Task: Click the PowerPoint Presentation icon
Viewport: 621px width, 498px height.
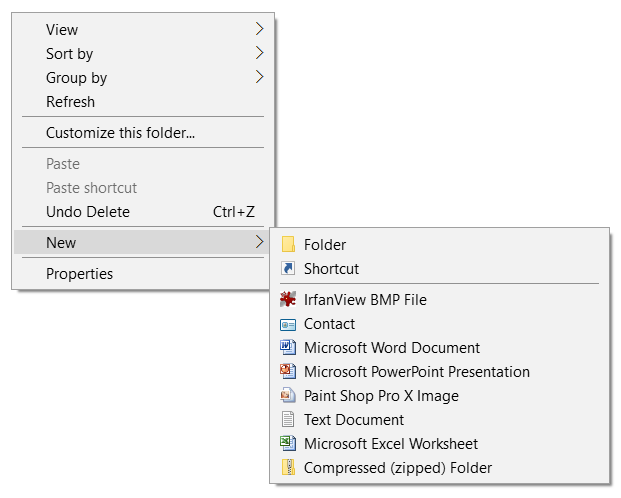Action: (288, 371)
